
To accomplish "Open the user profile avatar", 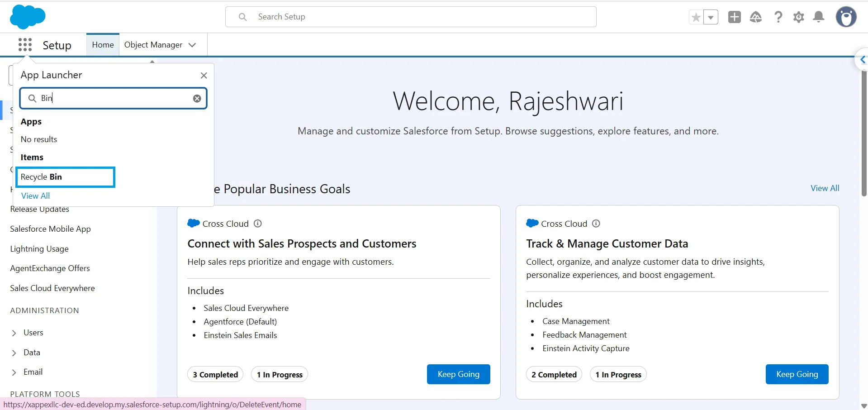I will [x=846, y=17].
